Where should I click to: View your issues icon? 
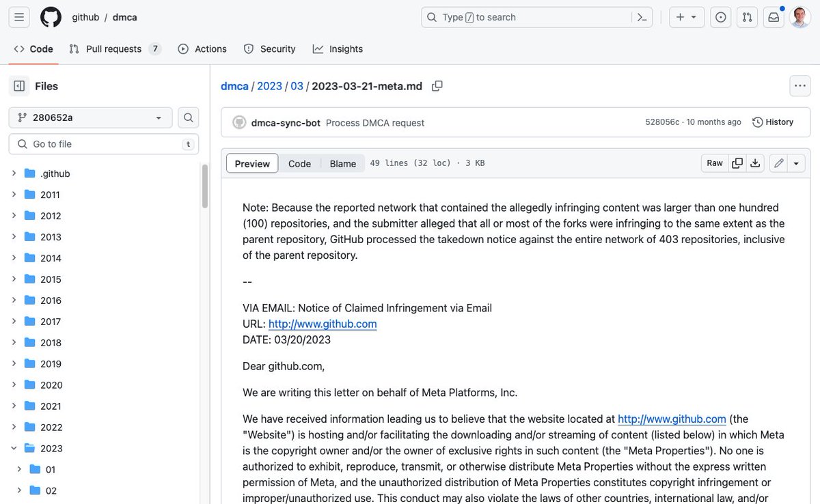pos(720,17)
